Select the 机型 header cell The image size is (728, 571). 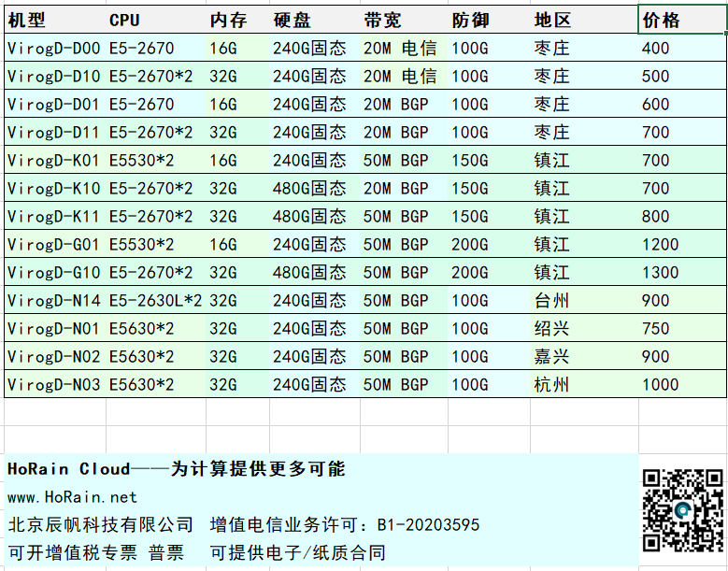click(x=55, y=20)
